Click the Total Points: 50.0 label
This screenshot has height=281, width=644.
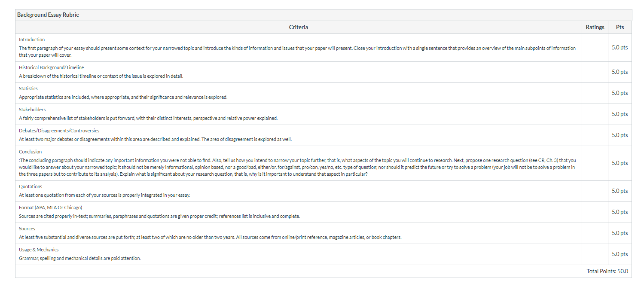(607, 271)
